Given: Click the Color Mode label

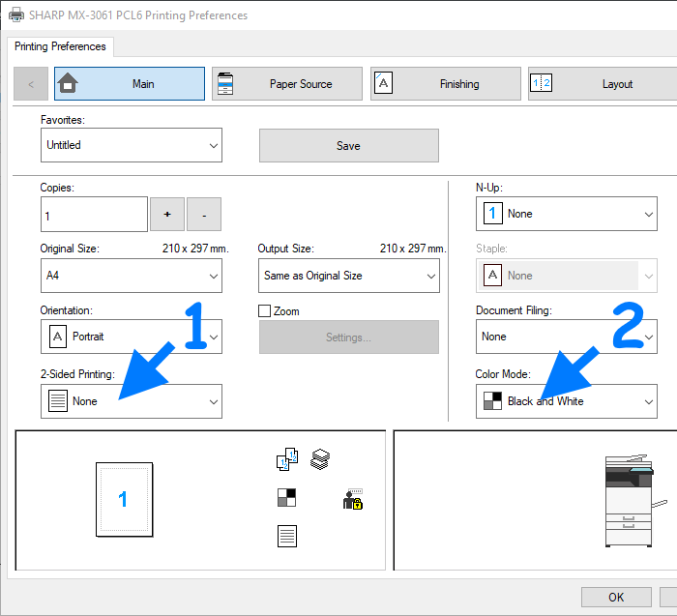Looking at the screenshot, I should pyautogui.click(x=503, y=374).
